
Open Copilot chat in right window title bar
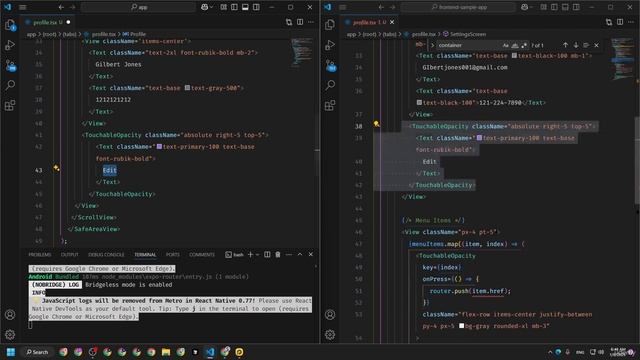[x=524, y=7]
